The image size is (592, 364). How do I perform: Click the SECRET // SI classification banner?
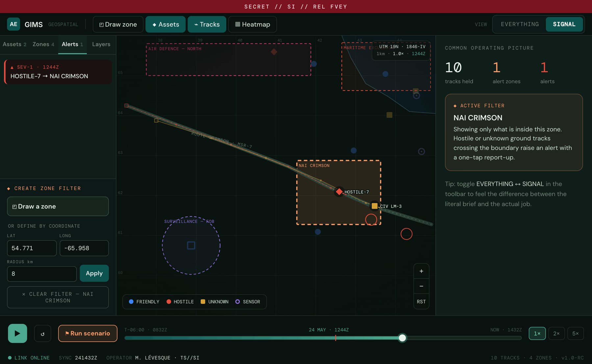click(x=296, y=7)
